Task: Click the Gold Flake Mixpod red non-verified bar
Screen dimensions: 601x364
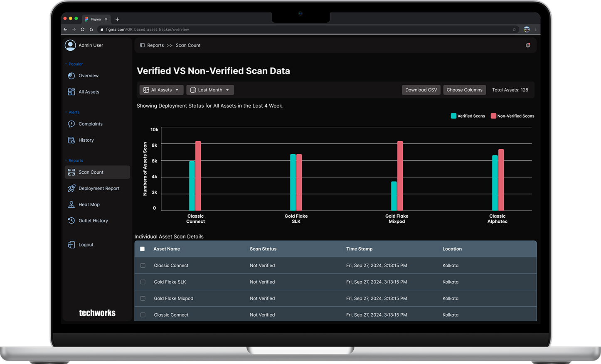Action: click(x=400, y=176)
